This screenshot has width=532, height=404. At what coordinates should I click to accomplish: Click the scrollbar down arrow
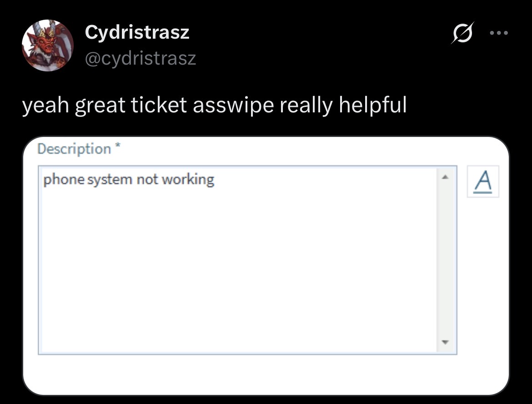pyautogui.click(x=445, y=342)
